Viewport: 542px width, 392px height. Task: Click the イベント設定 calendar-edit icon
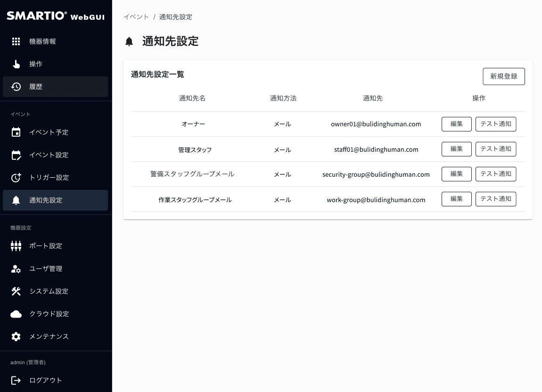coord(16,155)
